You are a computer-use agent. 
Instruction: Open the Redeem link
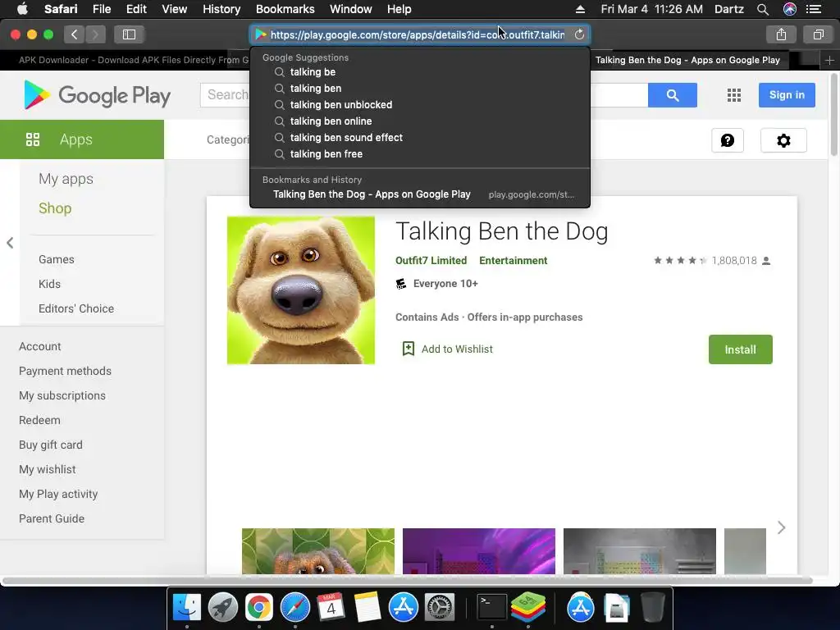click(39, 421)
